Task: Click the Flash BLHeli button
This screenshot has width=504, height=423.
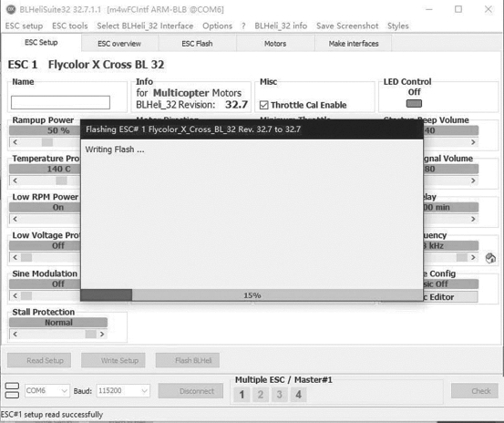Action: (x=188, y=360)
